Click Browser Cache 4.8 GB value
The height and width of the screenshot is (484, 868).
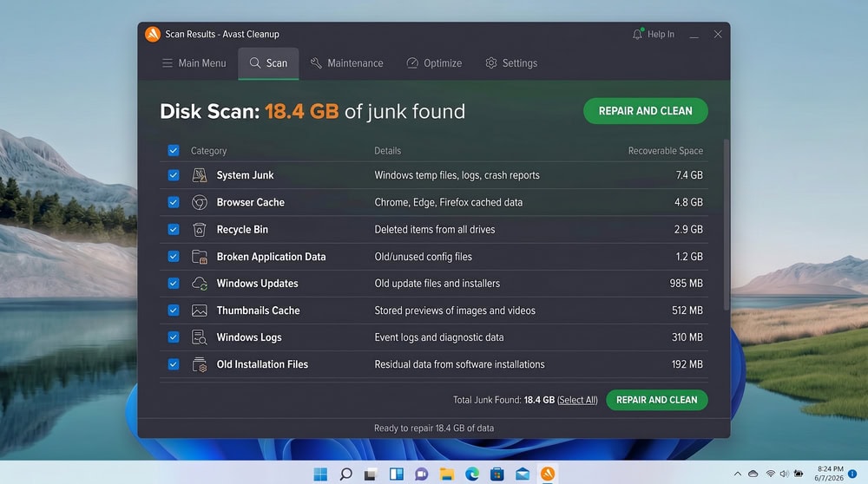pos(688,202)
